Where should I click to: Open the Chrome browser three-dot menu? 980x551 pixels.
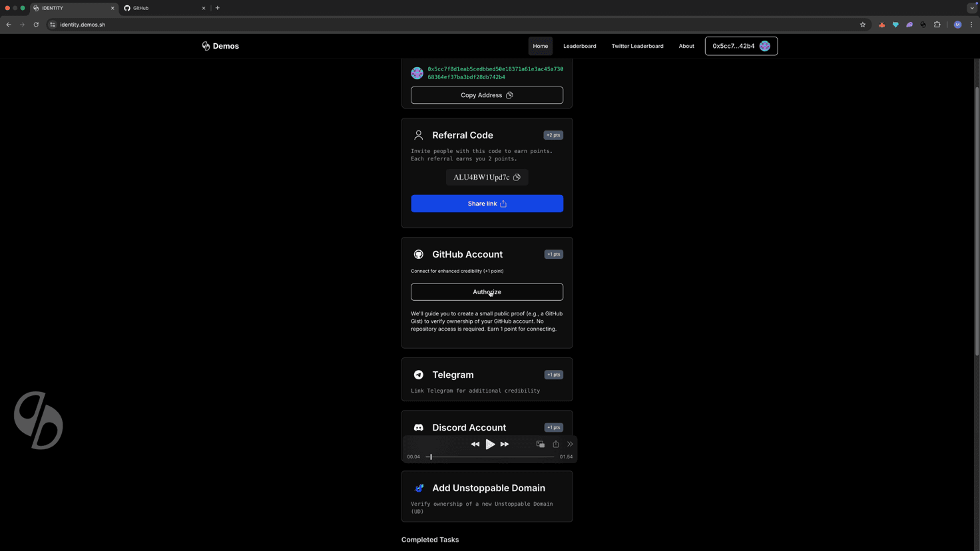click(971, 24)
